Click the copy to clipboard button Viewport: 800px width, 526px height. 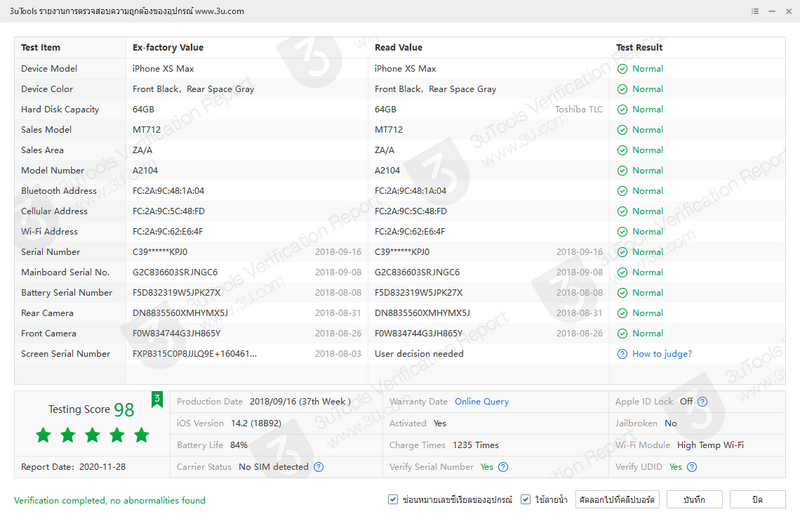pos(617,499)
